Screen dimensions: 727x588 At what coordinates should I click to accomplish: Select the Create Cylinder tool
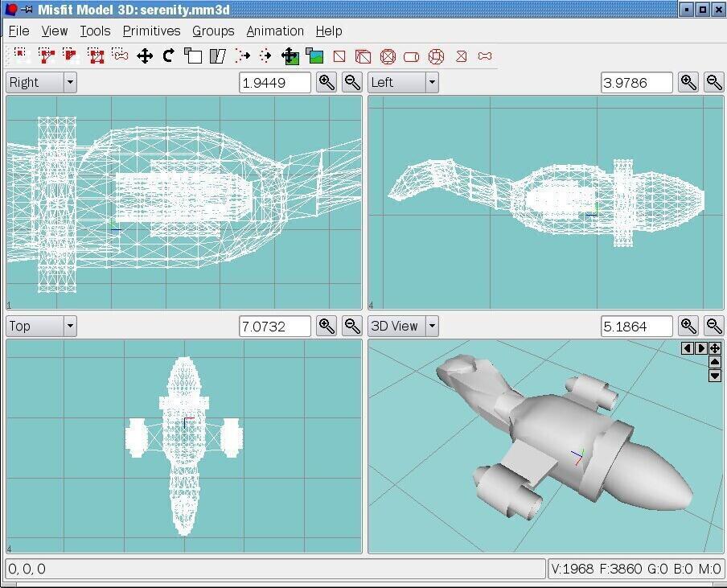coord(411,56)
